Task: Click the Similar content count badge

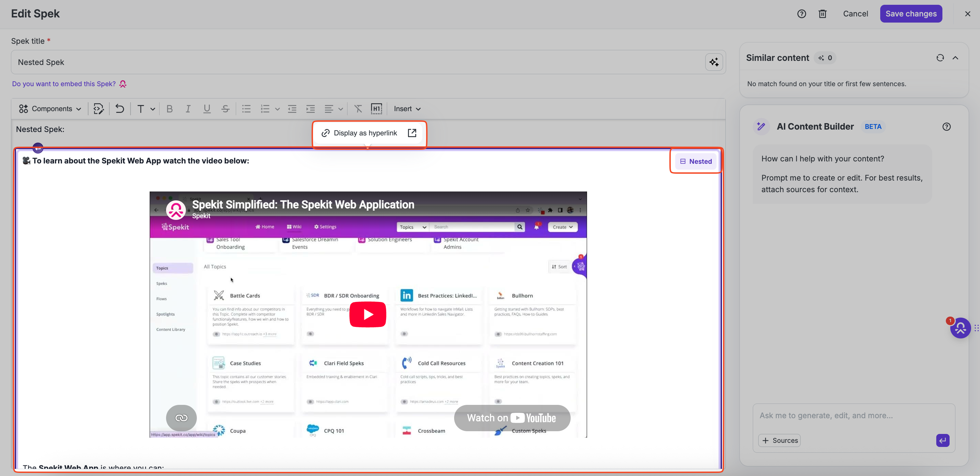Action: pyautogui.click(x=825, y=58)
